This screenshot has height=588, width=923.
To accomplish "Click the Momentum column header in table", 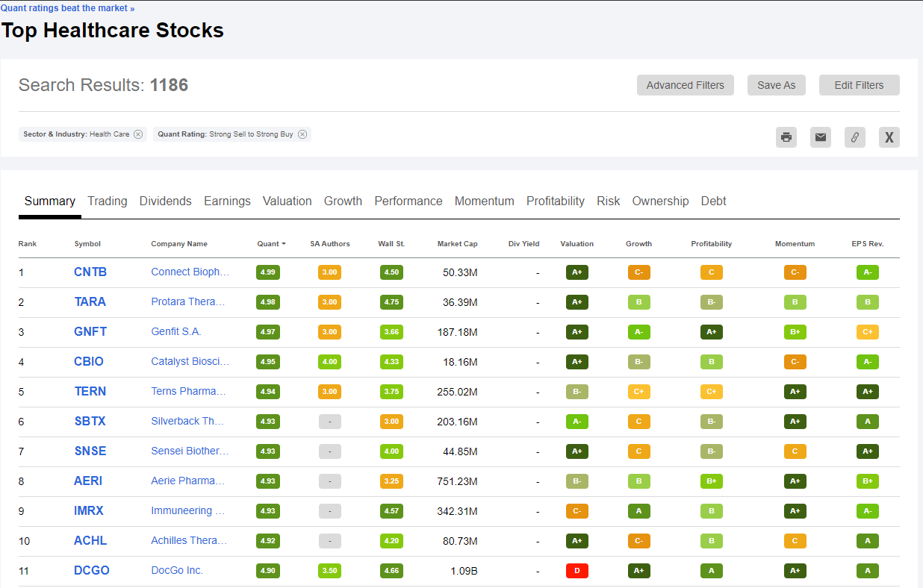I will 795,244.
